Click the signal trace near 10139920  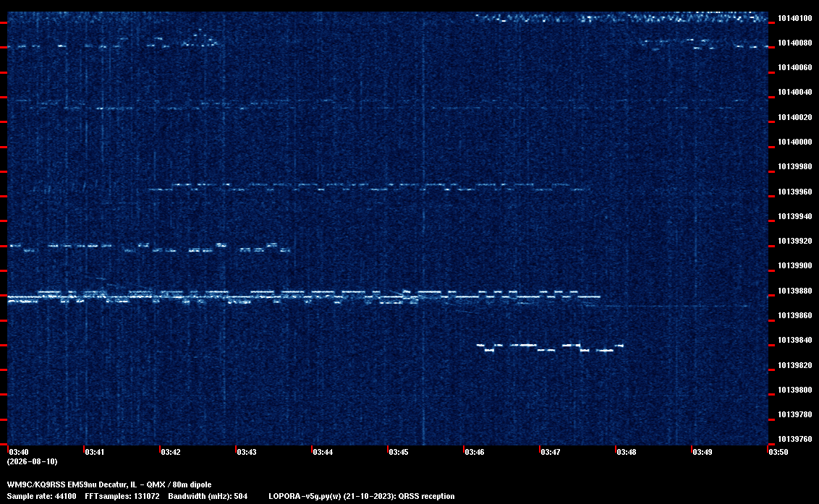pos(150,247)
